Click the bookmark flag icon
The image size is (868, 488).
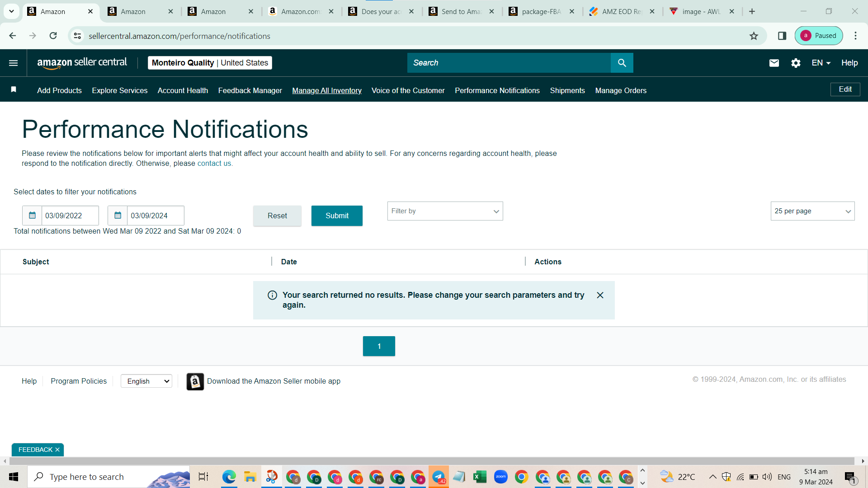pos(14,89)
